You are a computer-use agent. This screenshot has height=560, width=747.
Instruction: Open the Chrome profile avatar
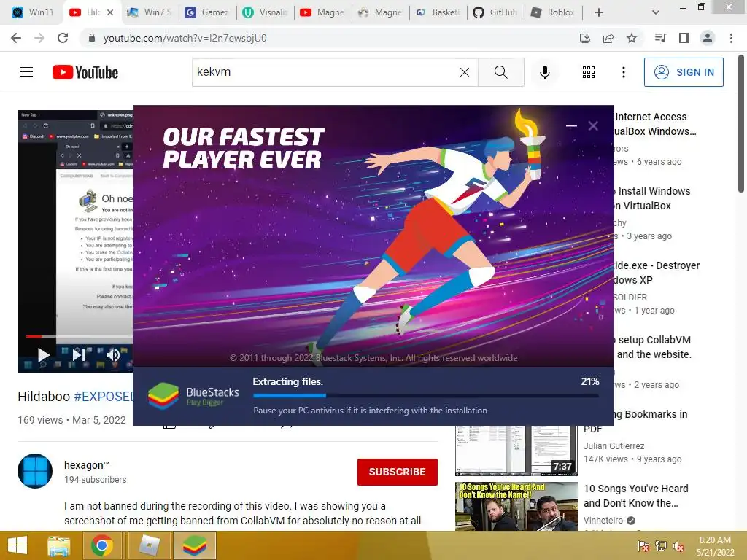708,38
